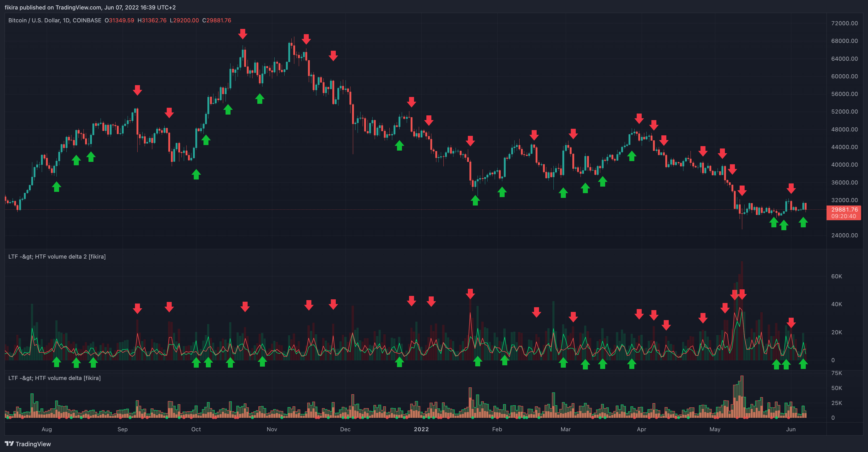Click the 32000.00 price axis label
The image size is (868, 452).
[844, 200]
